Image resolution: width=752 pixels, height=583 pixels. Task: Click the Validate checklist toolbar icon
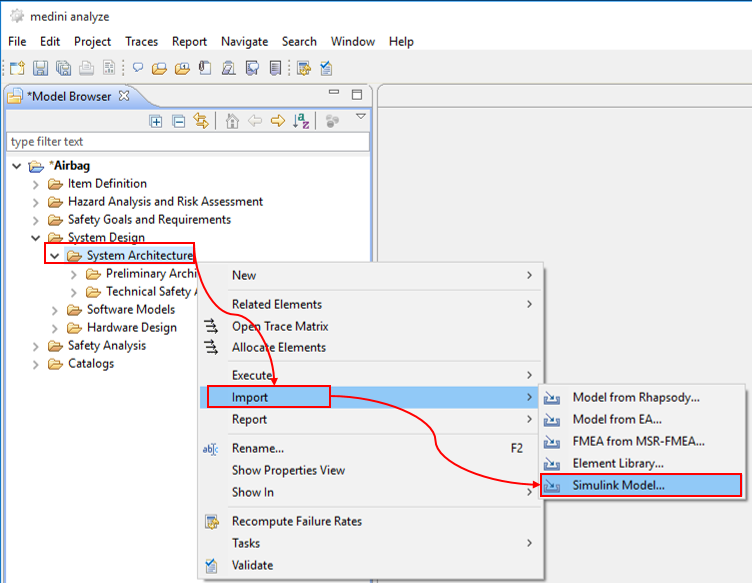(326, 68)
